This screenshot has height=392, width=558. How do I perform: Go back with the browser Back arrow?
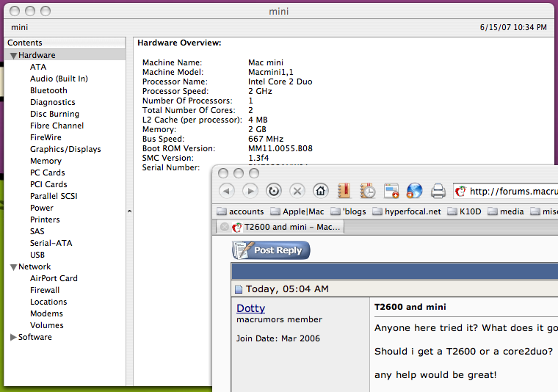point(227,191)
